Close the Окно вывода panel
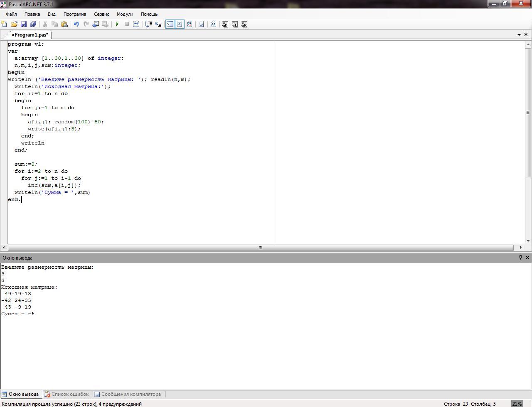This screenshot has height=407, width=532. [527, 257]
